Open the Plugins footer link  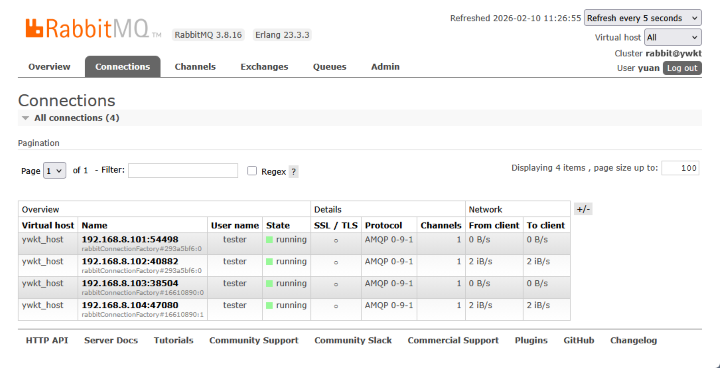point(531,340)
